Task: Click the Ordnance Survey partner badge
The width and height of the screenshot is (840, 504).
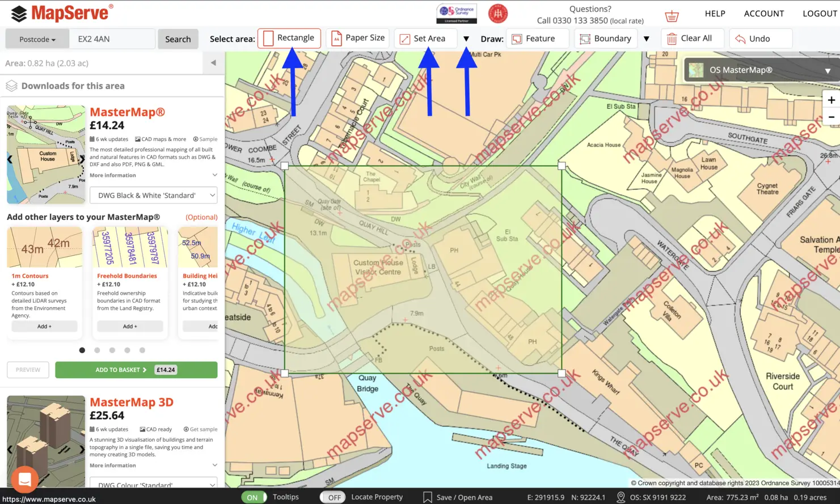Action: click(x=457, y=14)
